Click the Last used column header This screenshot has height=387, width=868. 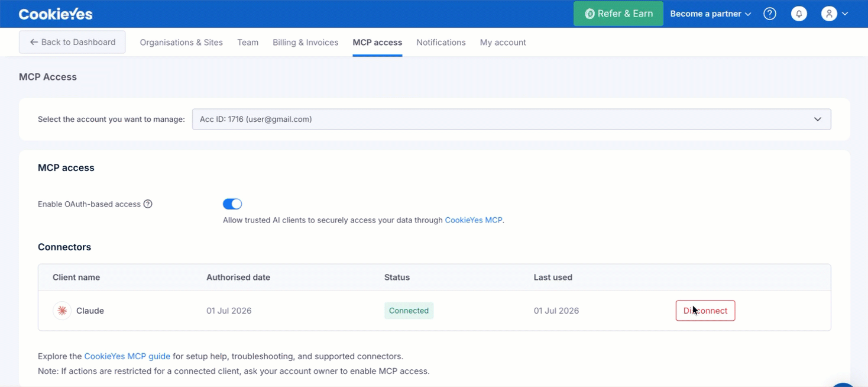point(553,278)
